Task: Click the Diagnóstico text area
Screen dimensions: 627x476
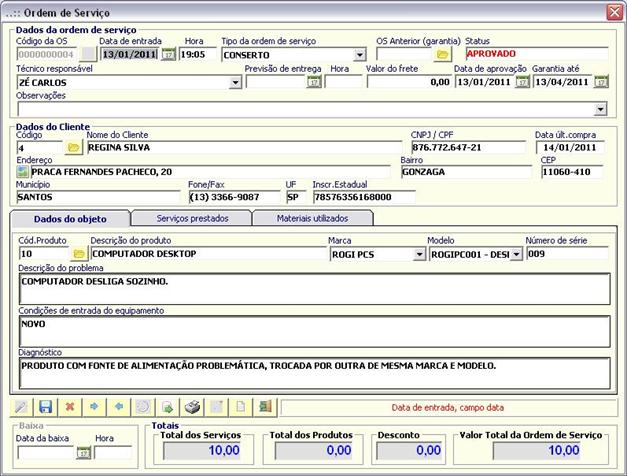Action: click(x=314, y=373)
